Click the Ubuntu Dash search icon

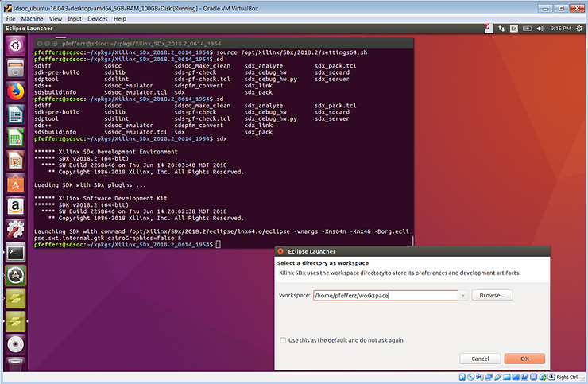coord(15,45)
